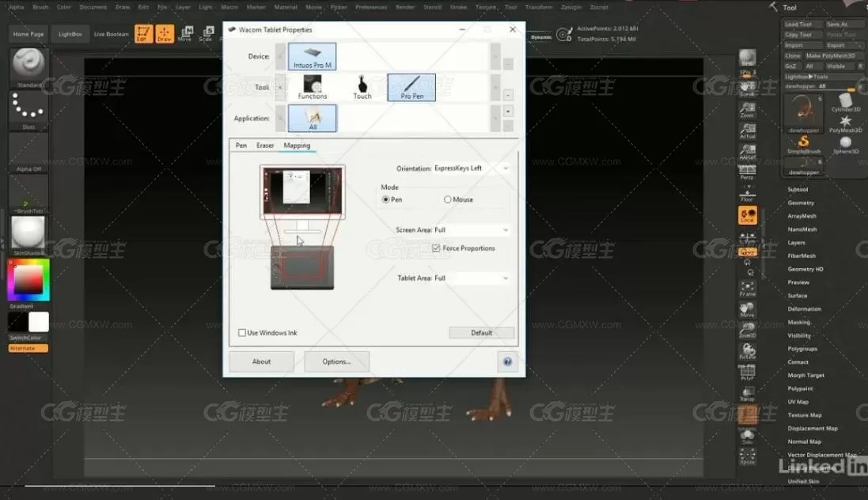Select the Pro Pen tool icon
Viewport: 868px width, 500px height.
[x=411, y=88]
